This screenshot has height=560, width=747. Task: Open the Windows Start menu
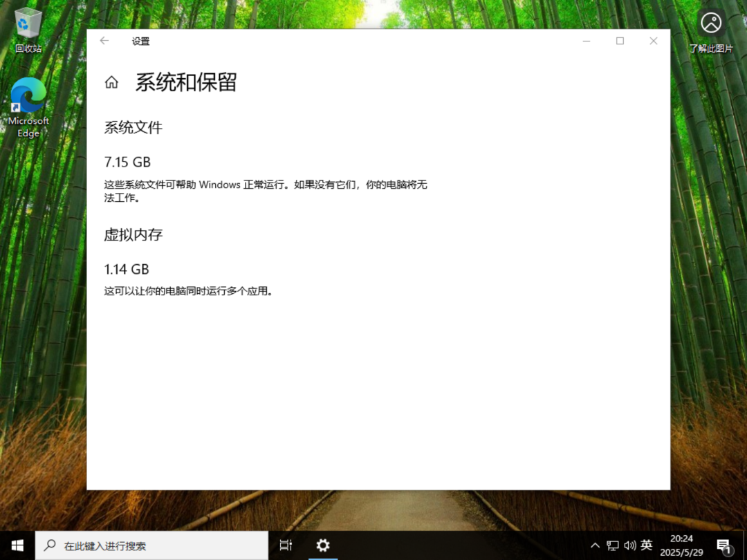point(17,545)
